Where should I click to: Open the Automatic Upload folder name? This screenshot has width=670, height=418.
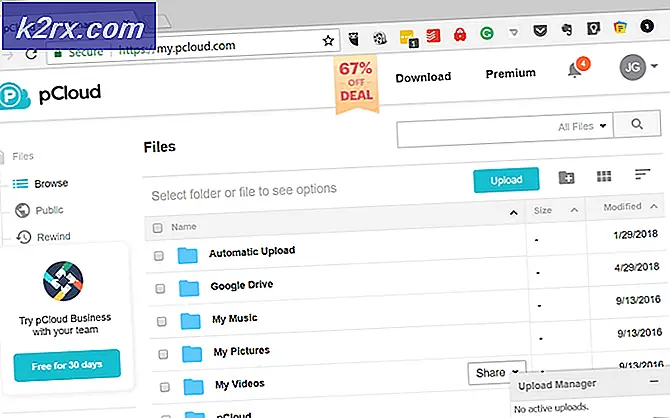(252, 251)
